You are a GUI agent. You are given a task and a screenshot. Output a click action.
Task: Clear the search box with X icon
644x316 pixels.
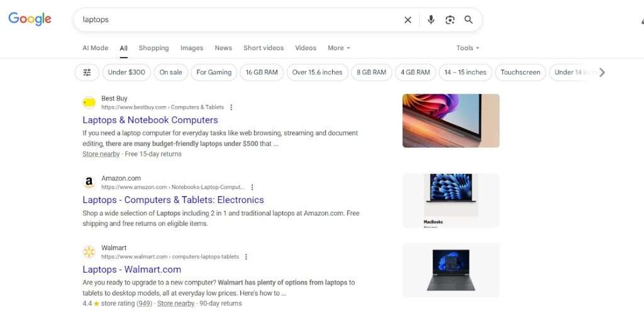point(408,19)
